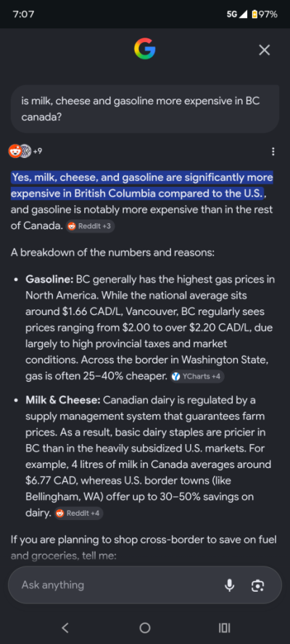Open the Reddit +3 source chip

pyautogui.click(x=90, y=226)
